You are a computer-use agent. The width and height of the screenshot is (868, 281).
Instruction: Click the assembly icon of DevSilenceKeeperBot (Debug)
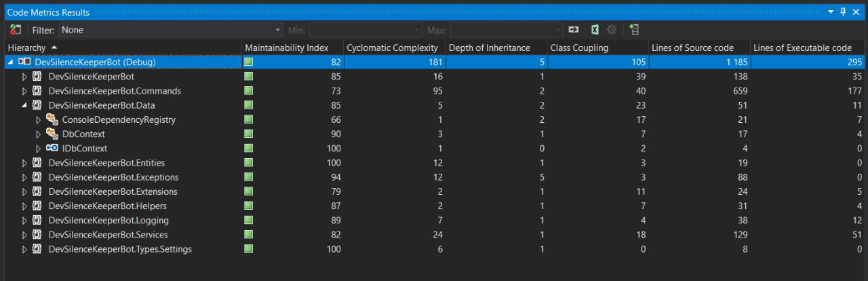[x=24, y=62]
